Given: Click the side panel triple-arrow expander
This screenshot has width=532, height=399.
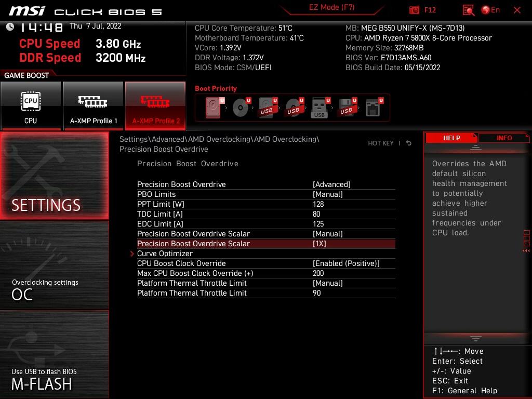Looking at the screenshot, I should (526, 251).
